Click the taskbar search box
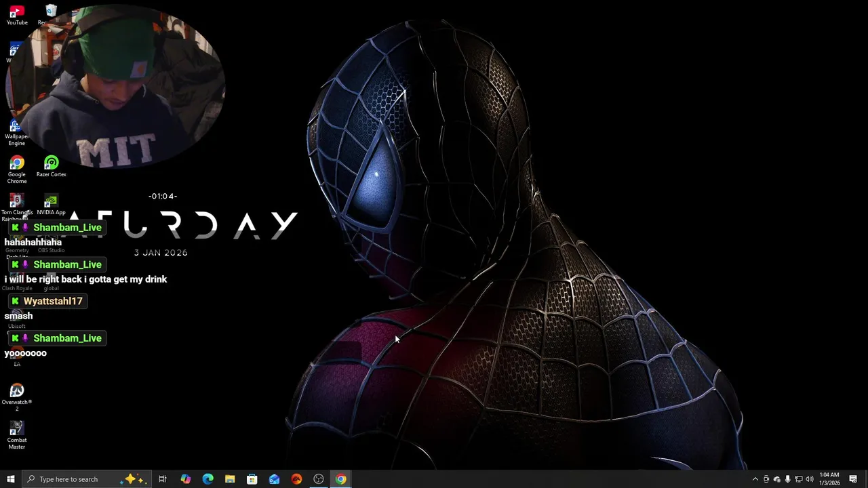The width and height of the screenshot is (868, 488). (x=86, y=479)
